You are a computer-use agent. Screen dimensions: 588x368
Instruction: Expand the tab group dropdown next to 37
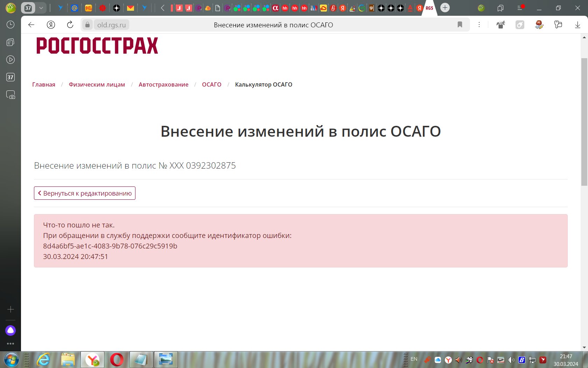click(x=41, y=8)
